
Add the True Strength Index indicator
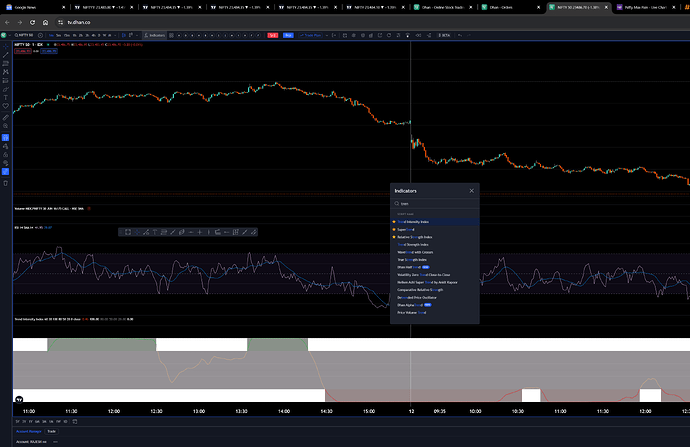[435, 260]
